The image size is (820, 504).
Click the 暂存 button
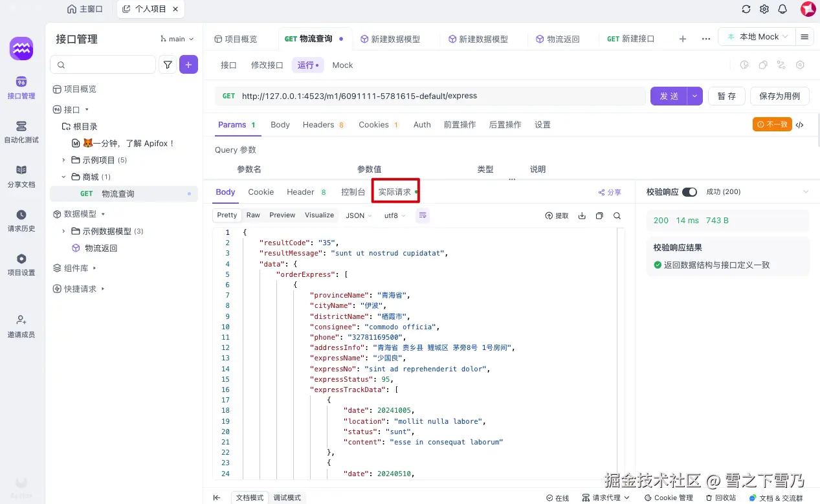pos(727,96)
